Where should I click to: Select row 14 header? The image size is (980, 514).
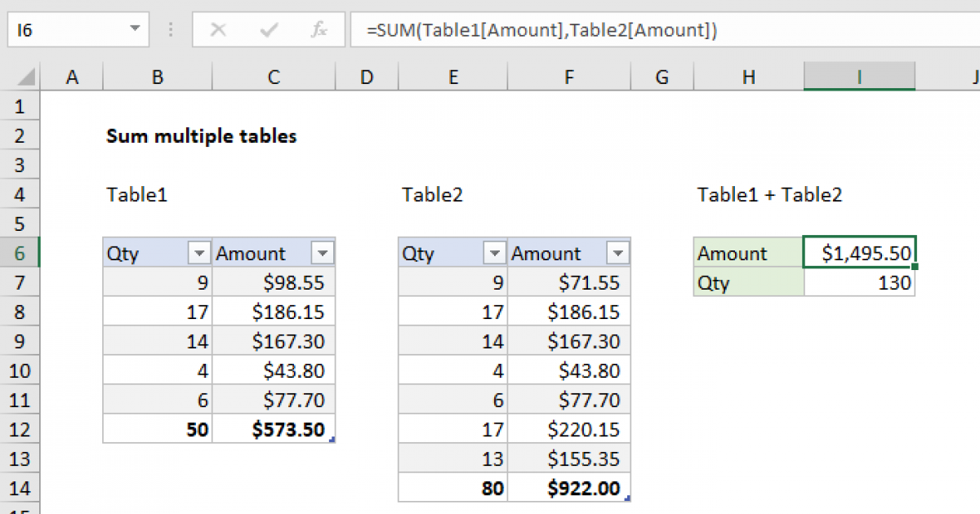click(20, 489)
